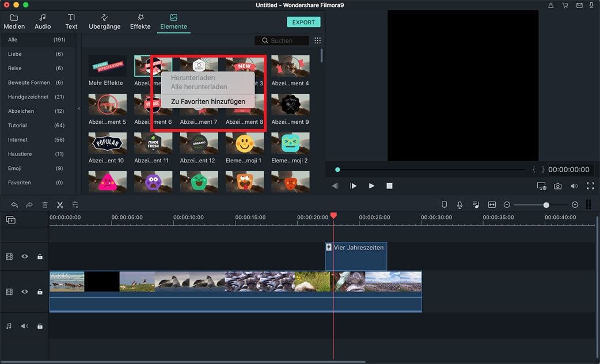The image size is (600, 364).
Task: Add a marker with the shield icon
Action: point(445,205)
